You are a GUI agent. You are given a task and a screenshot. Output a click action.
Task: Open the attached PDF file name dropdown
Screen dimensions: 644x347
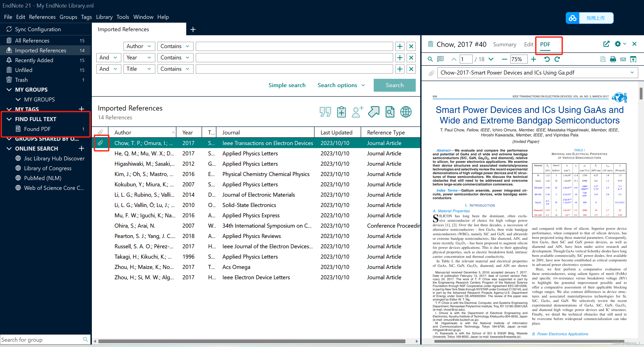coord(632,73)
